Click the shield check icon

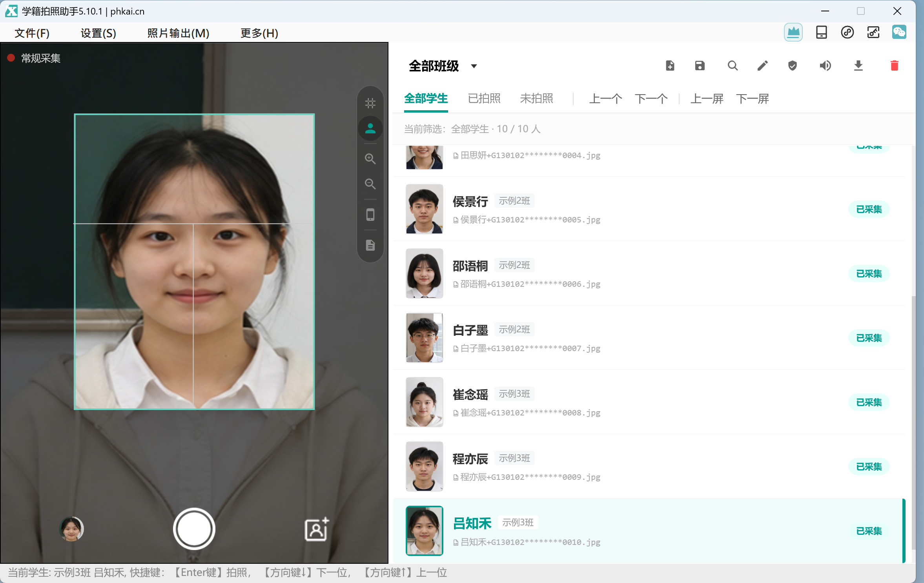[x=793, y=66]
